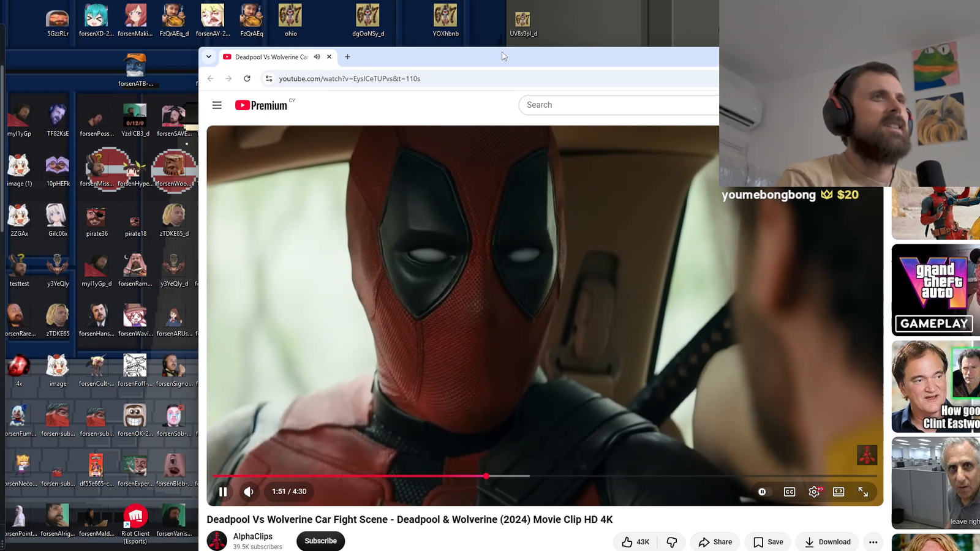Open the player settings gear menu
980x551 pixels.
click(815, 492)
